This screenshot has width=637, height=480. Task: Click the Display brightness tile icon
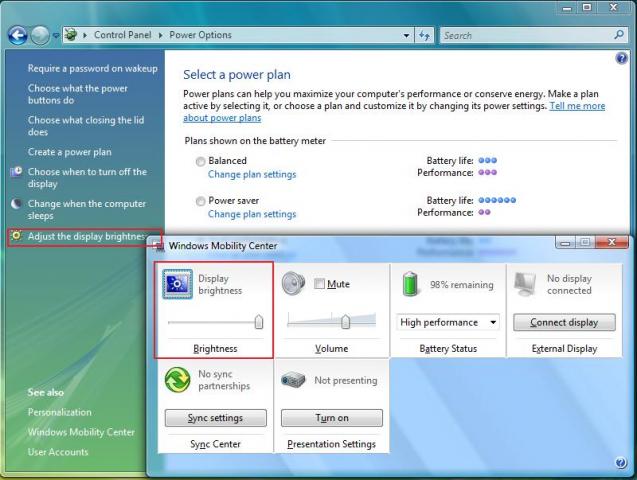point(178,284)
